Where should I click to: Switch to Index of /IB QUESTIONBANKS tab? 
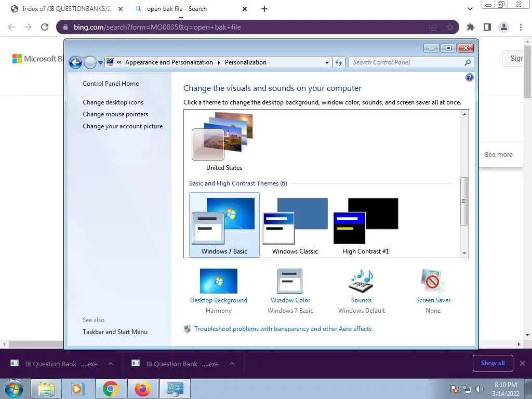coord(66,9)
